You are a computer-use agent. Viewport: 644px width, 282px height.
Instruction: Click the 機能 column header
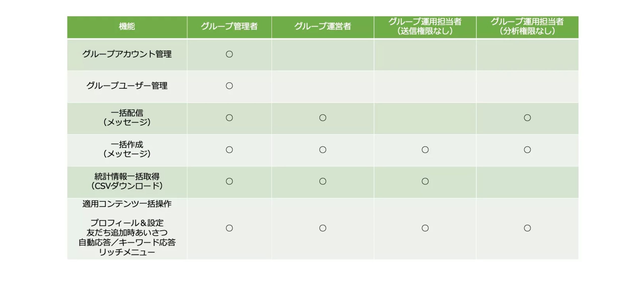(127, 26)
